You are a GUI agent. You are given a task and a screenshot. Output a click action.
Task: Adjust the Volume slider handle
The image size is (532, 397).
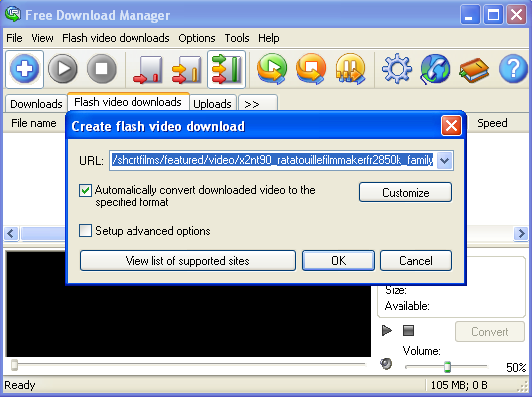[448, 366]
